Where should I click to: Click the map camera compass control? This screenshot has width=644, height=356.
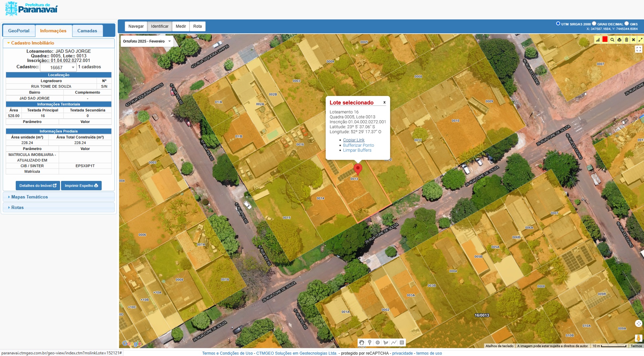[x=639, y=323]
